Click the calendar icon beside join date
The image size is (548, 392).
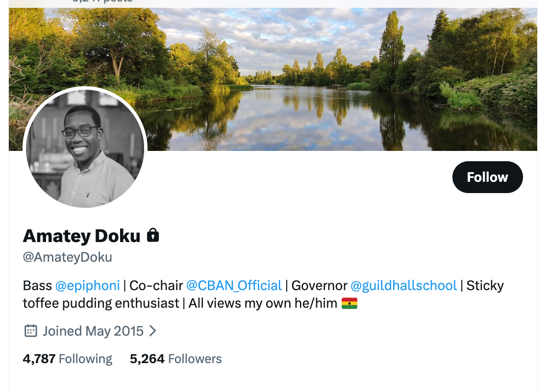pyautogui.click(x=30, y=331)
